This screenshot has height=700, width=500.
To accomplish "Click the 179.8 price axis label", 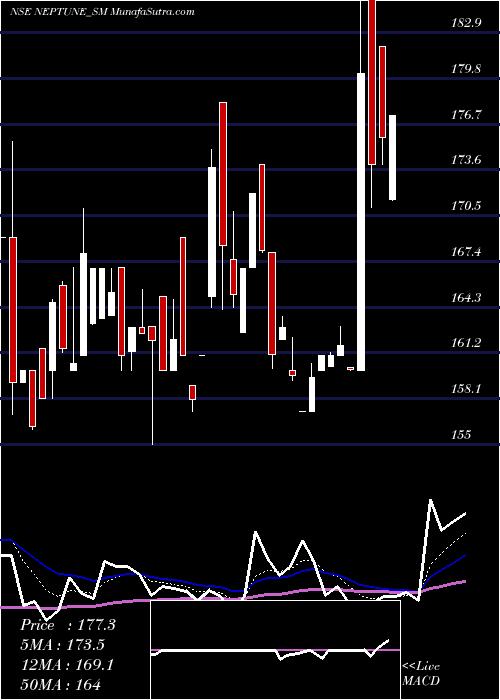I will [466, 69].
